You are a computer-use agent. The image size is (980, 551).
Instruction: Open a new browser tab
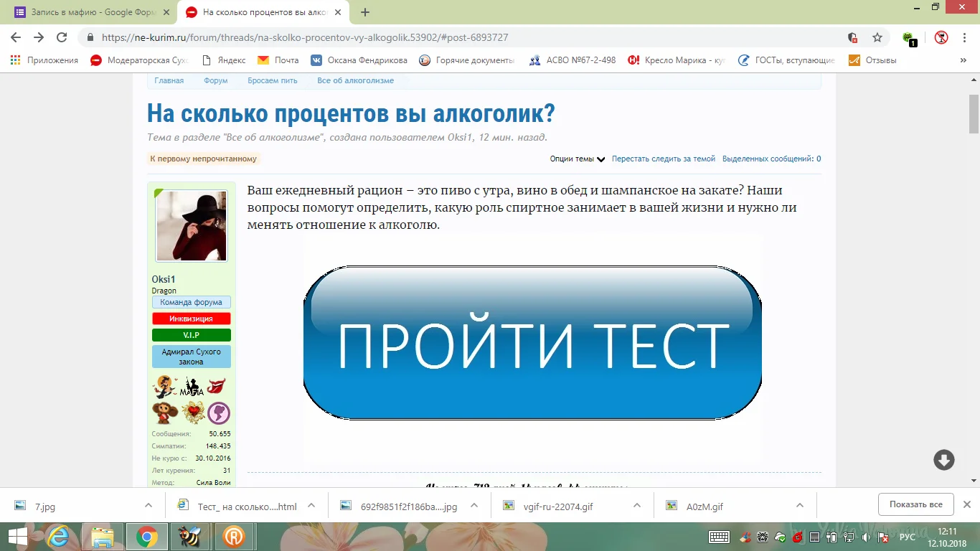point(365,12)
